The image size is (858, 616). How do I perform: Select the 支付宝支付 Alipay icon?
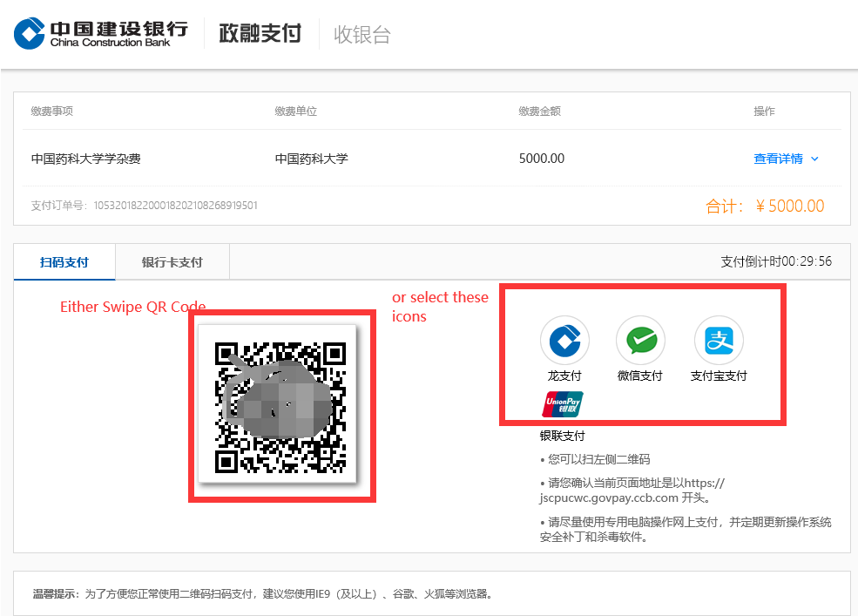pyautogui.click(x=719, y=340)
